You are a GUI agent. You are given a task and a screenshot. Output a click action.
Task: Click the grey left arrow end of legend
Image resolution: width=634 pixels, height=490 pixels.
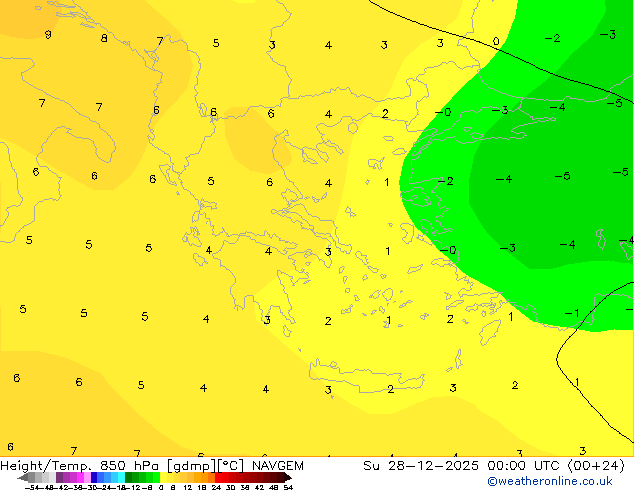click(23, 477)
